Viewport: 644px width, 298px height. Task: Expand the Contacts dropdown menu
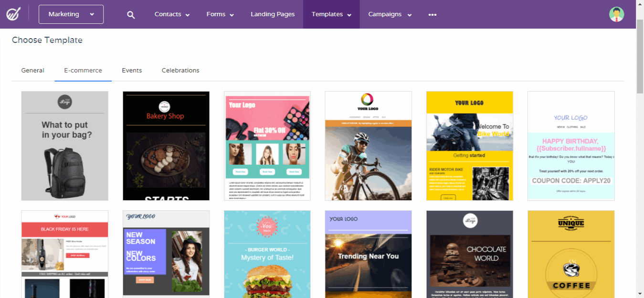coord(171,14)
